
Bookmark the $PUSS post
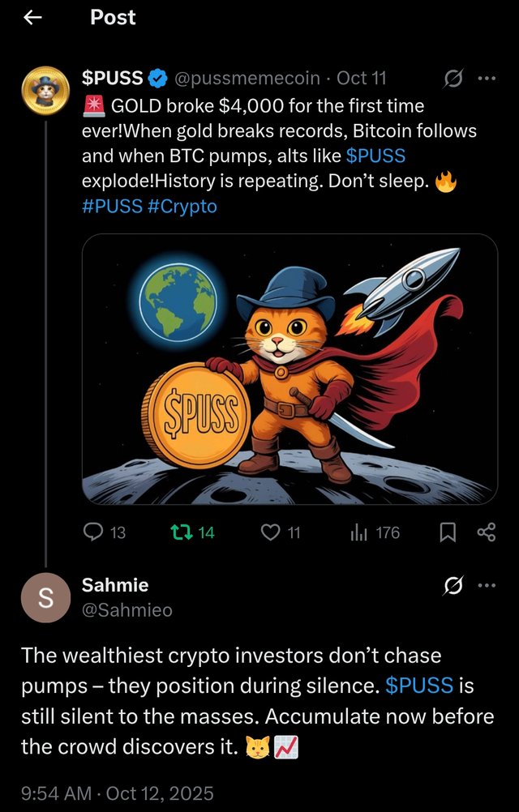coord(447,532)
